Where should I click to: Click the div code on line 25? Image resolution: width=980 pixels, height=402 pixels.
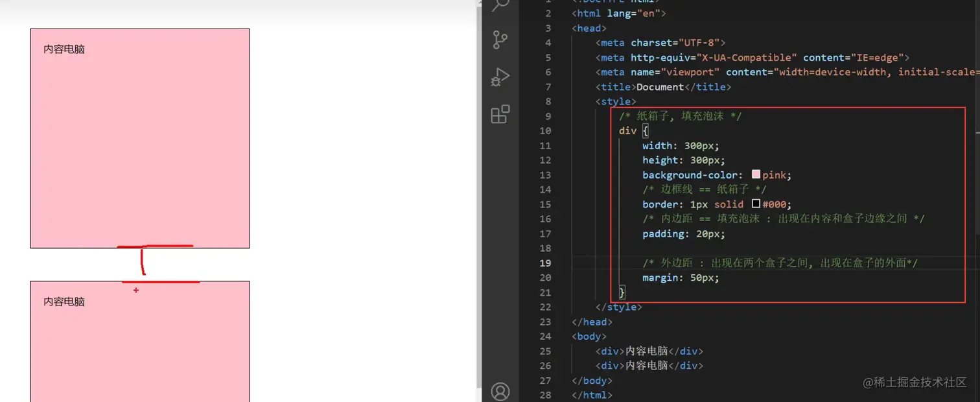click(x=649, y=351)
